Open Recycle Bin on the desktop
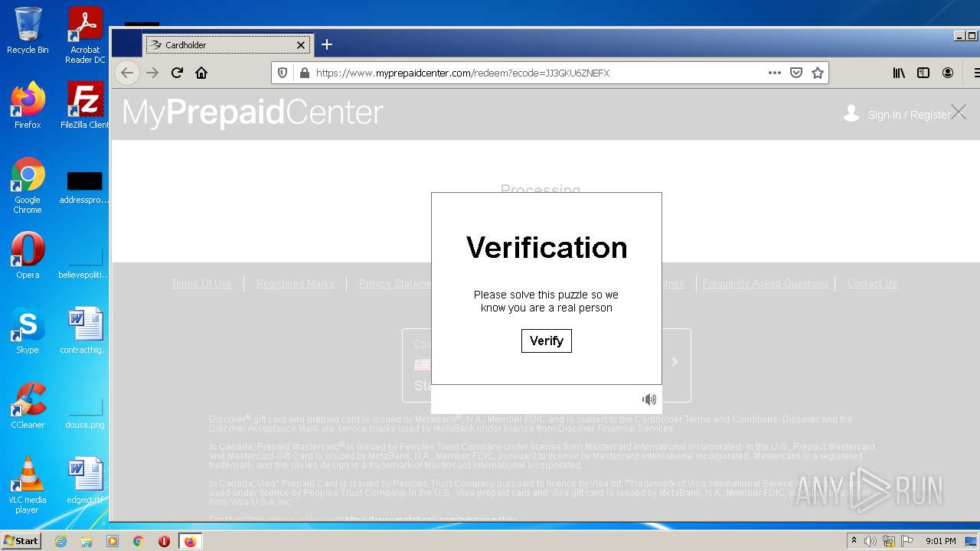 point(28,31)
